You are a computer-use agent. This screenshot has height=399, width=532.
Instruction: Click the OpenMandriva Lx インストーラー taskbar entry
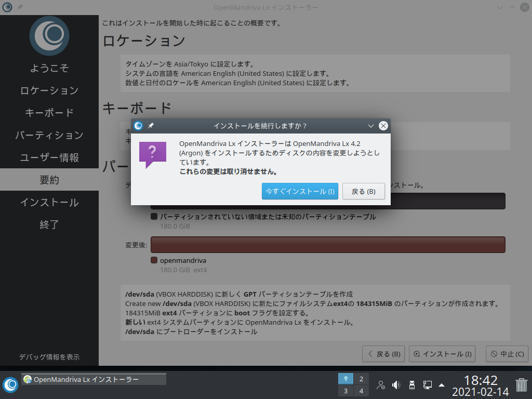pyautogui.click(x=94, y=379)
